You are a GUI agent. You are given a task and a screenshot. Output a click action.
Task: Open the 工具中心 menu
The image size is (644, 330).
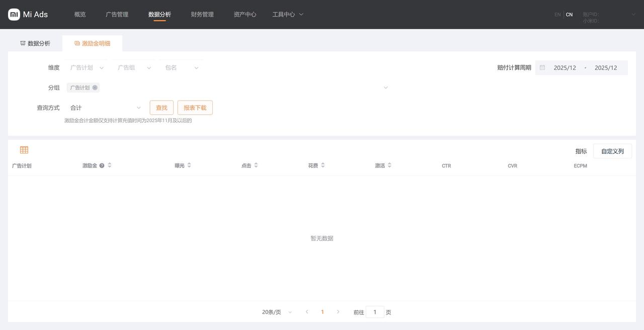pyautogui.click(x=288, y=15)
